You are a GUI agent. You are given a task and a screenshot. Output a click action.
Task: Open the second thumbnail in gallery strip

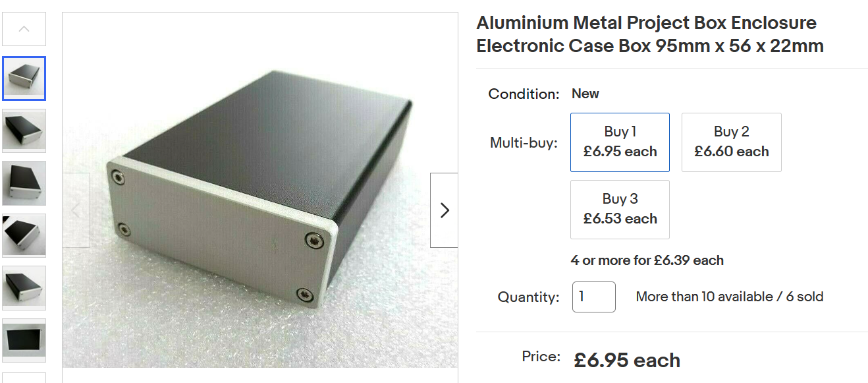tap(24, 131)
